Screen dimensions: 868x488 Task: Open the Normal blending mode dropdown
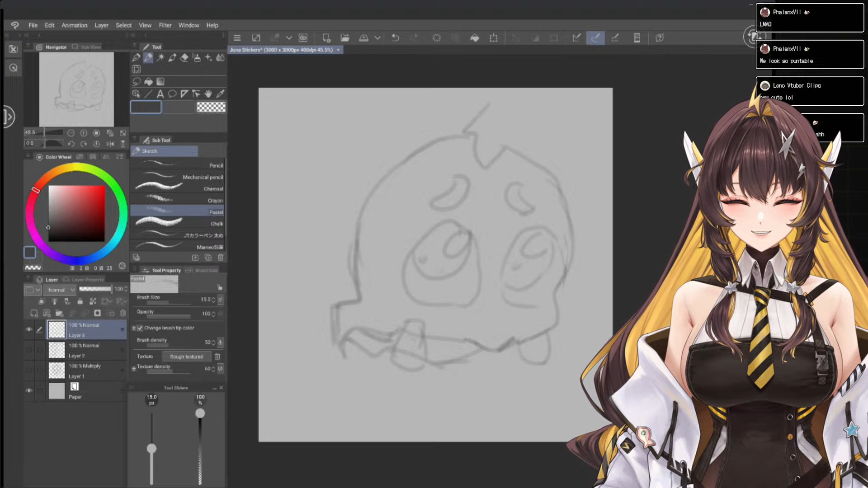point(61,290)
